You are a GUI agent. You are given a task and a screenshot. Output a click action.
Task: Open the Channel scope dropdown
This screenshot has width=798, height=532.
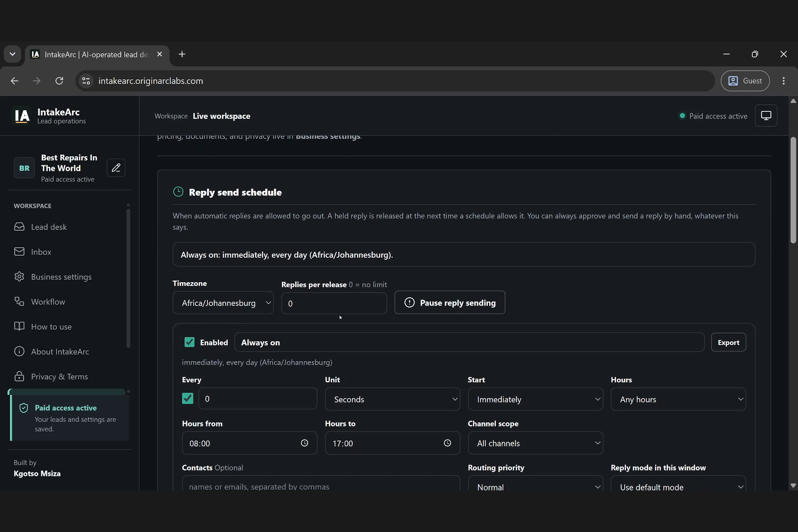pyautogui.click(x=535, y=443)
